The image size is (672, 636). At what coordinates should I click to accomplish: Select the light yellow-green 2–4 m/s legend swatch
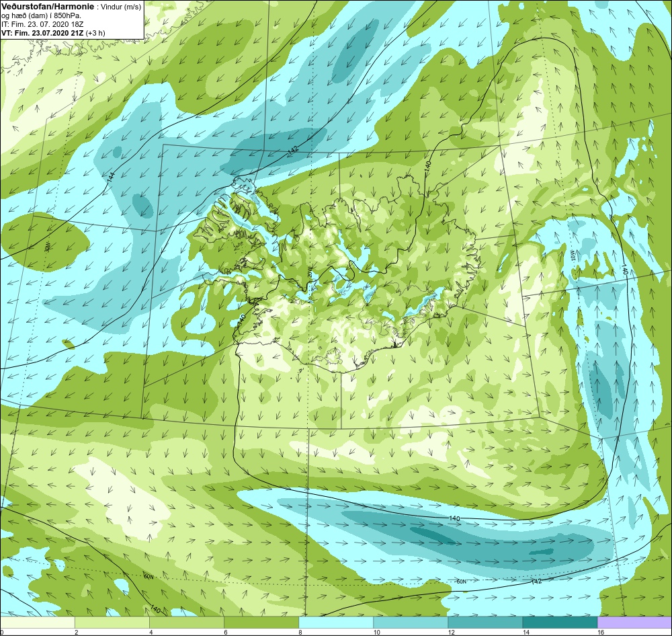pos(112,623)
